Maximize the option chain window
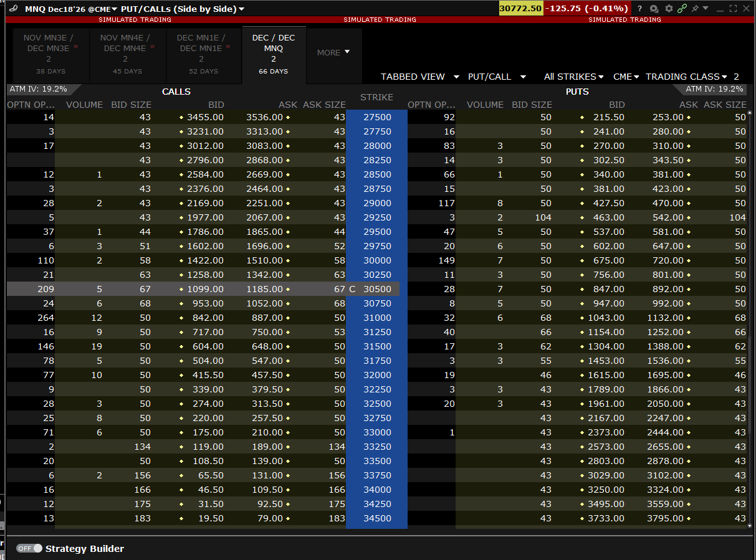Image resolution: width=756 pixels, height=560 pixels. (x=733, y=9)
